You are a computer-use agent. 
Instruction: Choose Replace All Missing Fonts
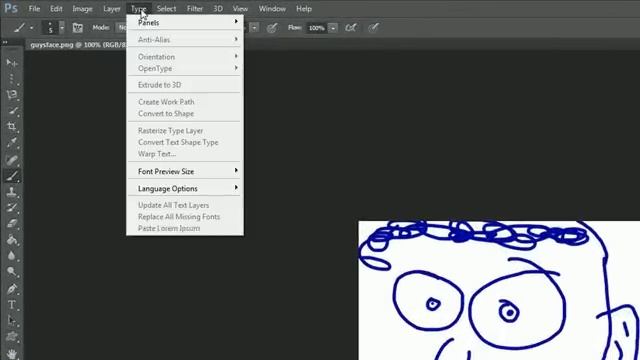tap(185, 217)
